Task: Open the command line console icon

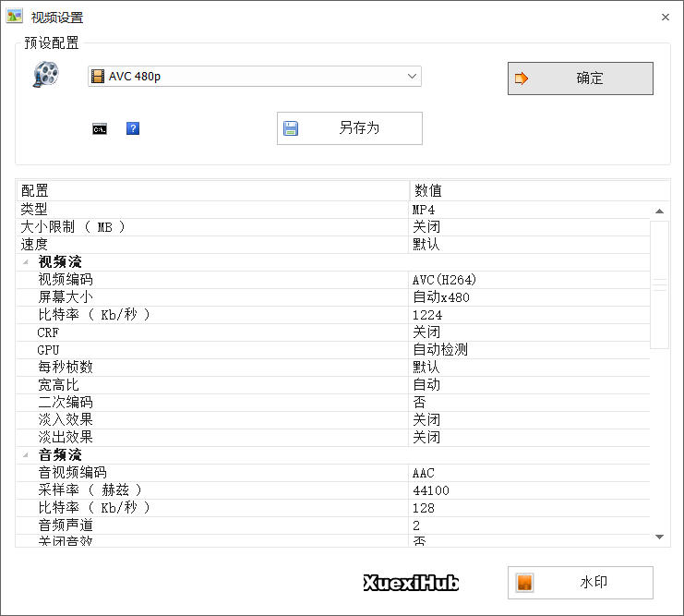Action: 100,128
